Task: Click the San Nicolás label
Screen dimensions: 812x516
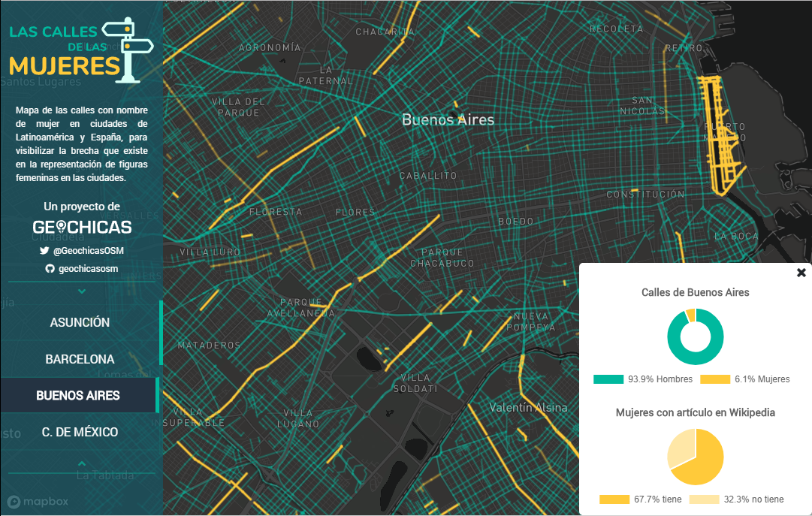Action: coord(642,106)
